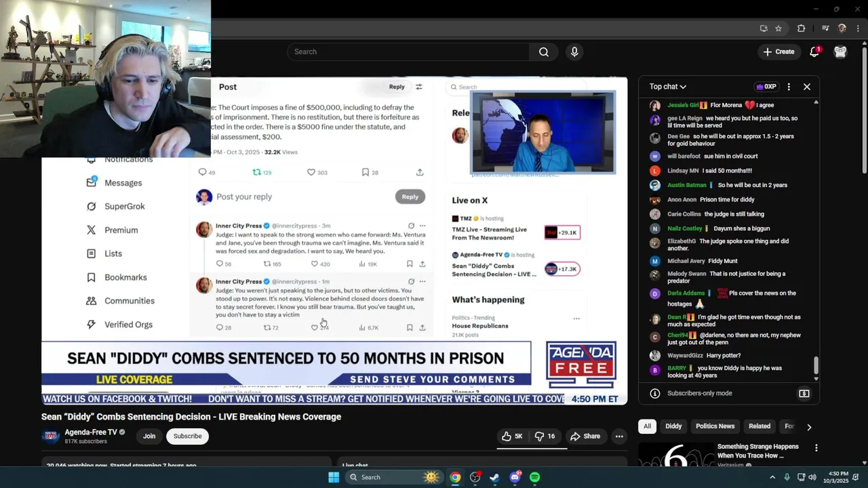Open Spotify from the taskbar
This screenshot has height=488, width=868.
pos(534,477)
